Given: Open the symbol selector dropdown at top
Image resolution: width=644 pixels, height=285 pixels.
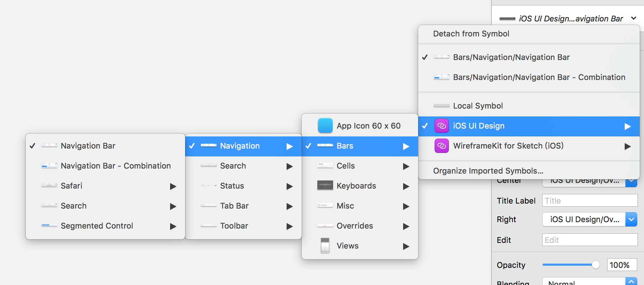Looking at the screenshot, I should [568, 19].
